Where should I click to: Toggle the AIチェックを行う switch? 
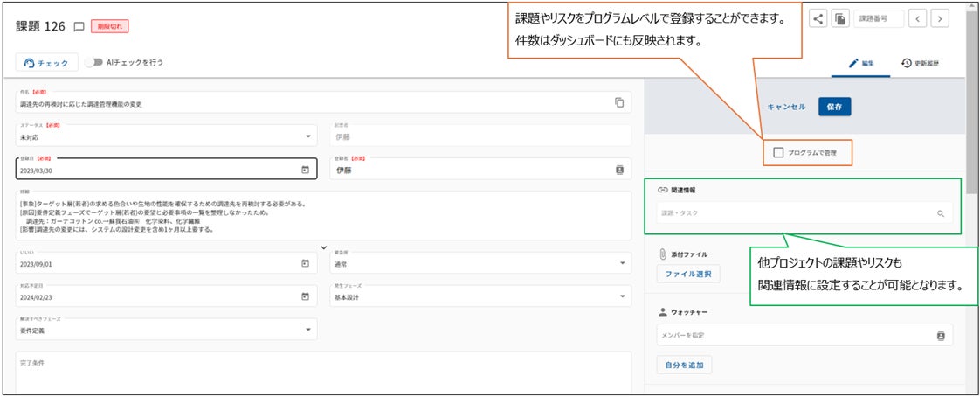pos(93,63)
